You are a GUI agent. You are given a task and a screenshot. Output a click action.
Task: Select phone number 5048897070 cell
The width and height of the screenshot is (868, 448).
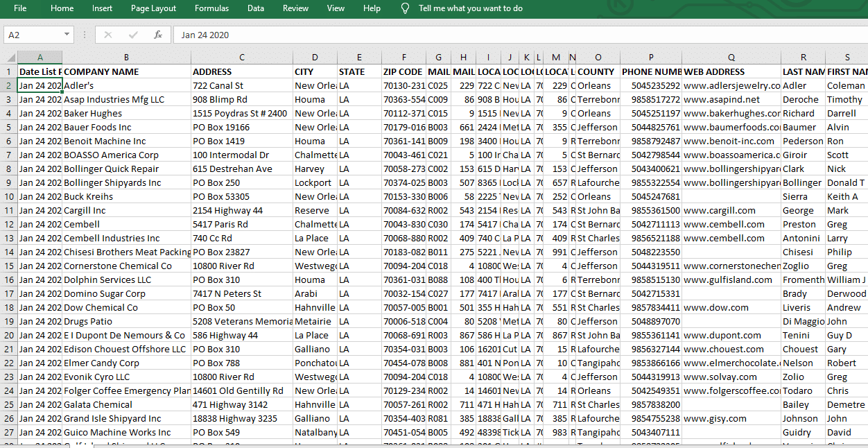pyautogui.click(x=651, y=321)
